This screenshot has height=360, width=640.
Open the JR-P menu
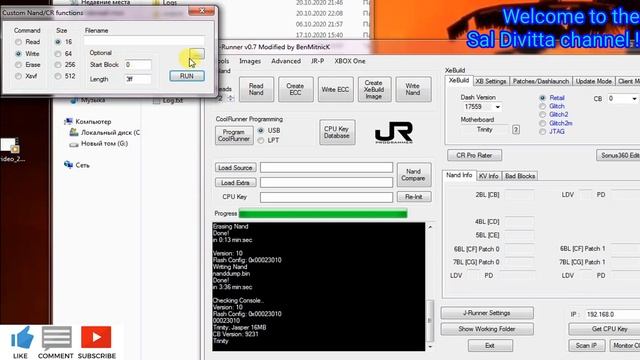tap(317, 61)
